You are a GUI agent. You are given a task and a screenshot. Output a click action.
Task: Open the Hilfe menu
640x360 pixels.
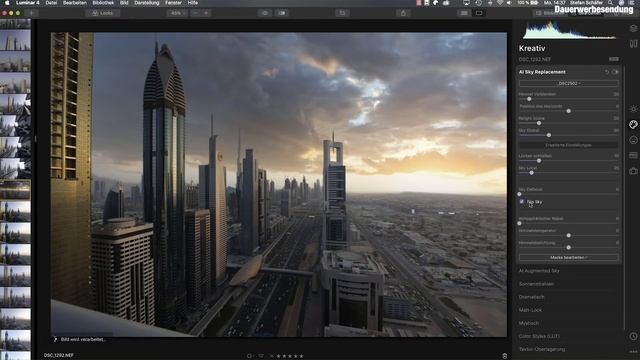coord(193,2)
